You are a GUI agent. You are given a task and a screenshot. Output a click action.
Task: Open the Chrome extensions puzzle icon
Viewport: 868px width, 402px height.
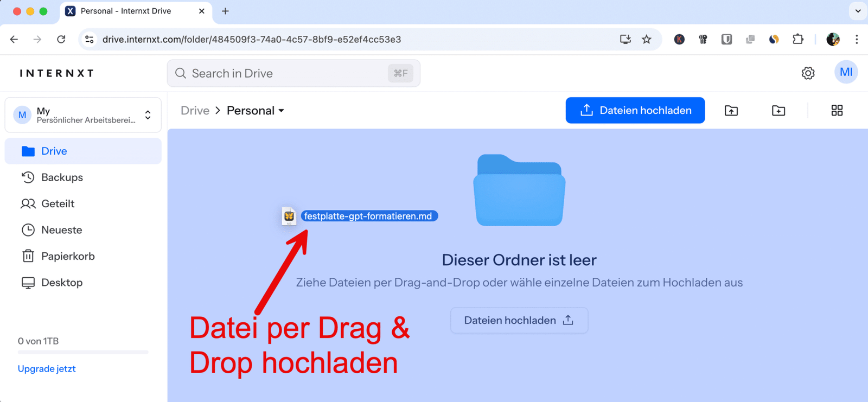click(x=798, y=39)
